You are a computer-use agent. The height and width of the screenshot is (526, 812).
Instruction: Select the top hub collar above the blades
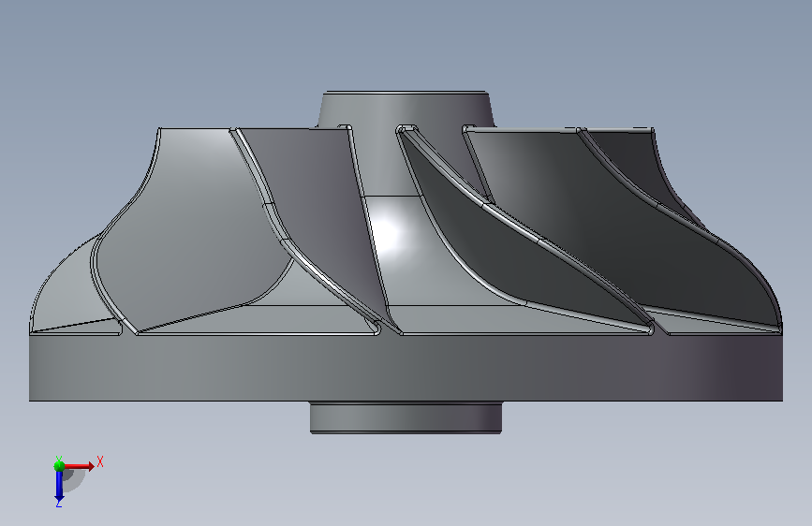(x=405, y=109)
